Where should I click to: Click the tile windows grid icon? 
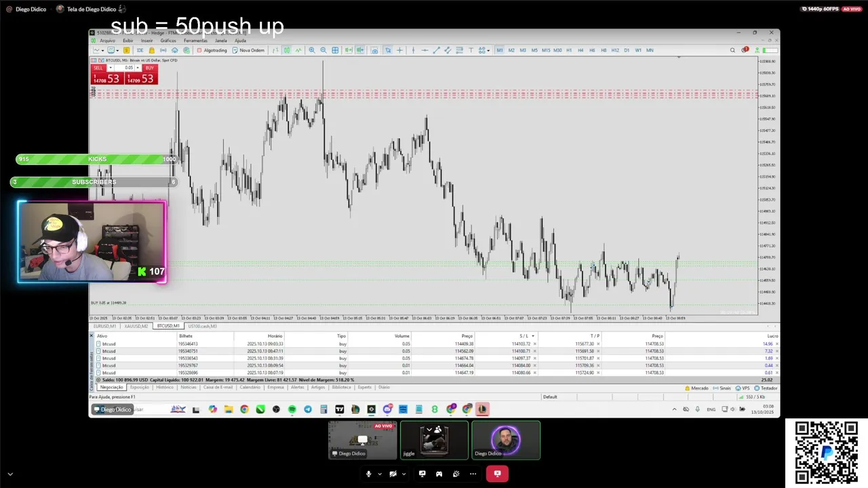(x=335, y=50)
